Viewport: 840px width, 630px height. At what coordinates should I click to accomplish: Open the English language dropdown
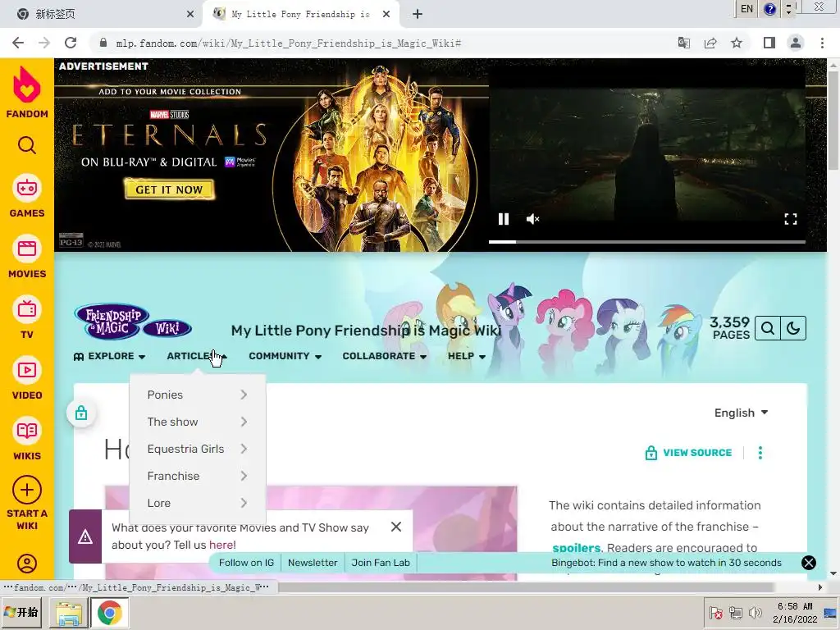(x=742, y=413)
